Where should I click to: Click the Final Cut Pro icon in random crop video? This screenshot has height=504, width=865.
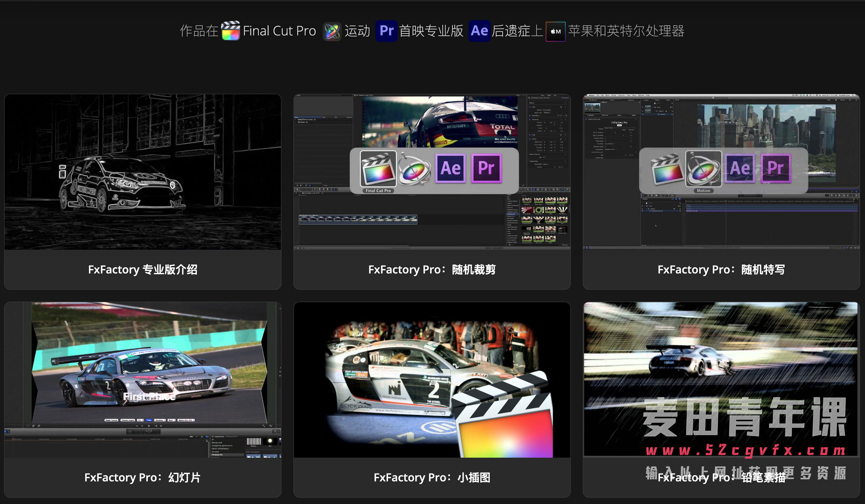(378, 169)
